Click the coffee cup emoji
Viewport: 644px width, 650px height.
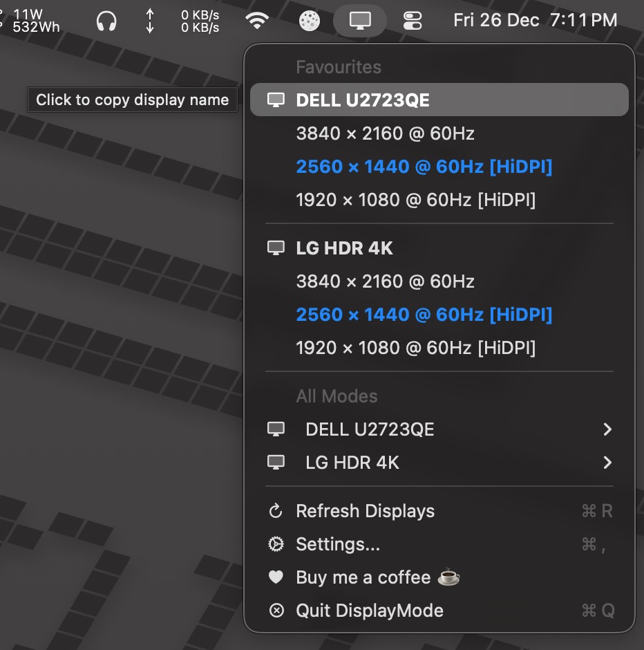449,577
